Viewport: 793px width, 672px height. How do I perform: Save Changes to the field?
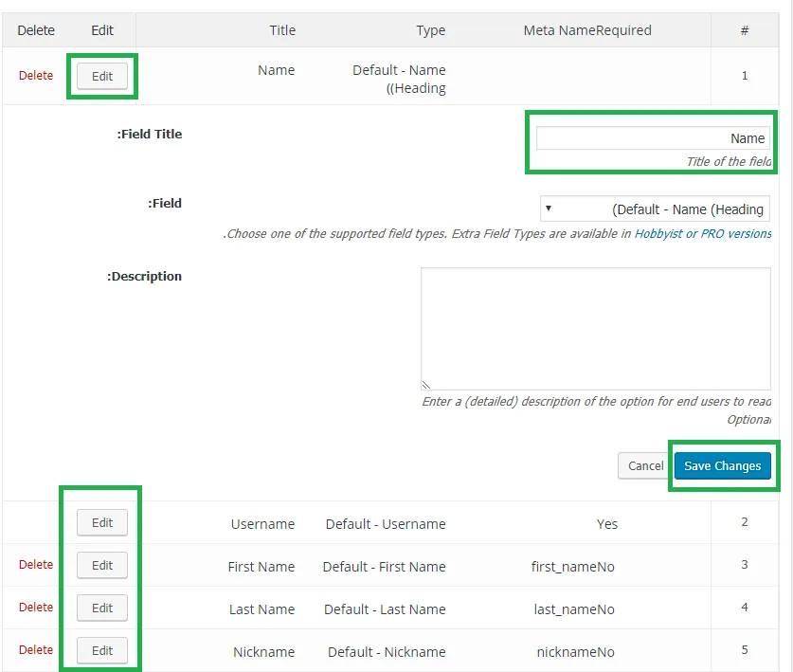point(722,465)
